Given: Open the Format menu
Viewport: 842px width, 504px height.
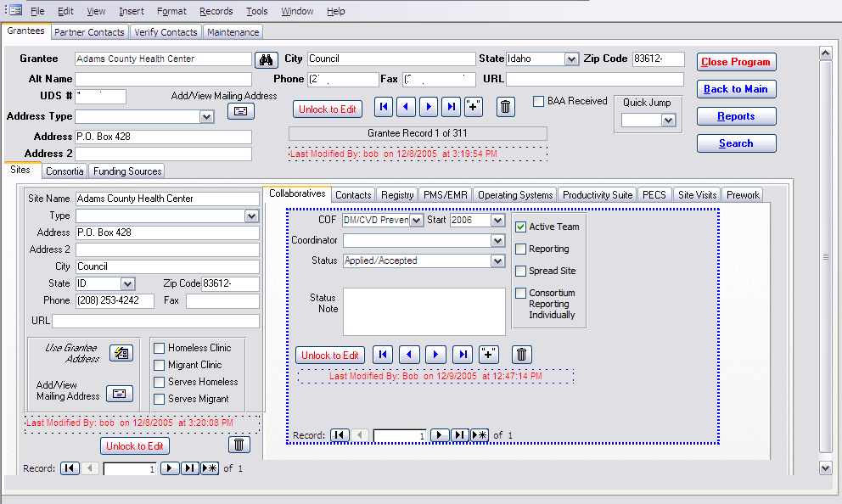Looking at the screenshot, I should click(171, 11).
